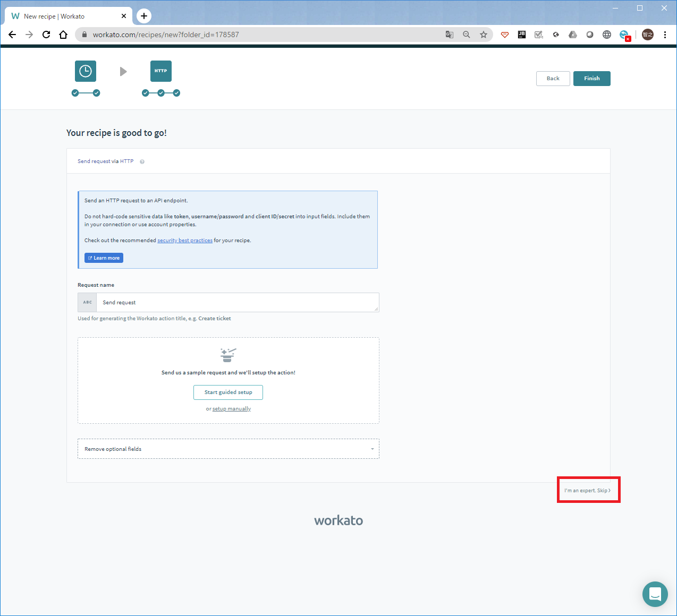Image resolution: width=677 pixels, height=616 pixels.
Task: Close the New recipe | Workato tab
Action: [124, 16]
